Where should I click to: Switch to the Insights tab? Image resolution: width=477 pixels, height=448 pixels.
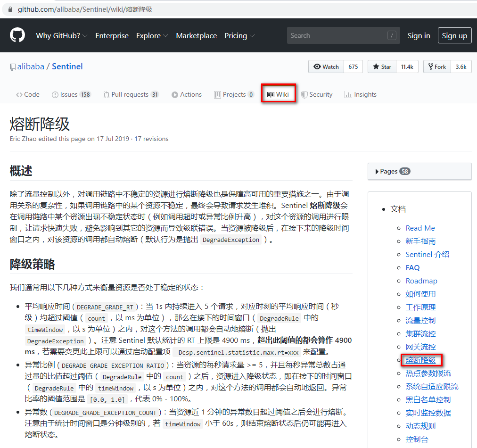pyautogui.click(x=361, y=94)
